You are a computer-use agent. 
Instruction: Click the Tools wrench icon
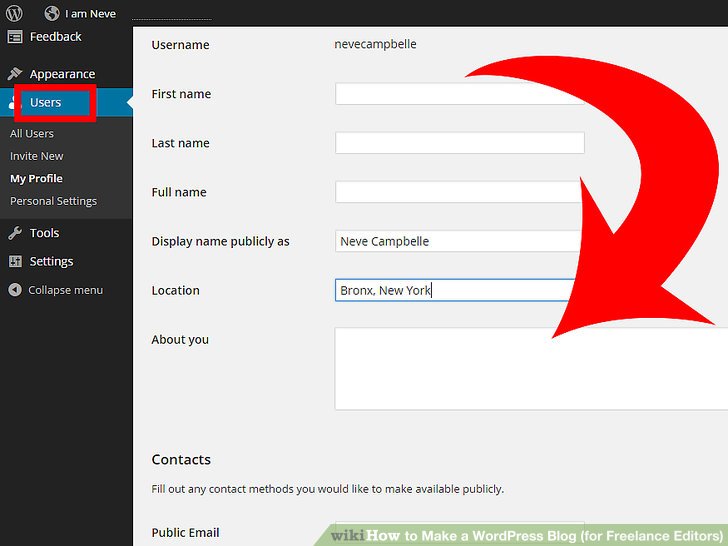pyautogui.click(x=15, y=233)
